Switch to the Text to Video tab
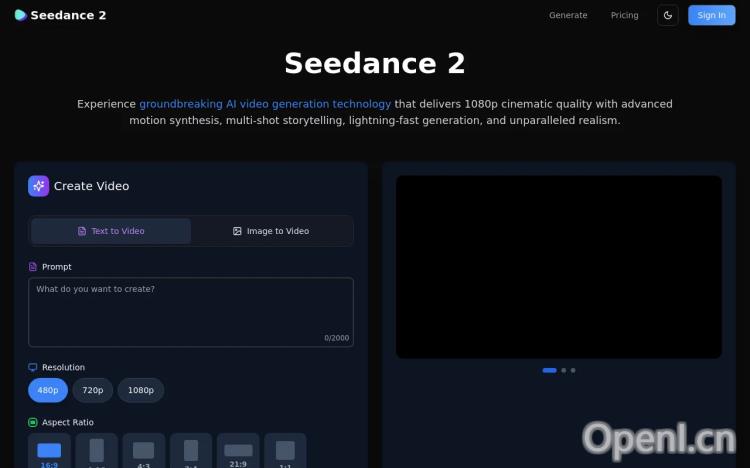Viewport: 750px width, 468px height. [x=111, y=231]
